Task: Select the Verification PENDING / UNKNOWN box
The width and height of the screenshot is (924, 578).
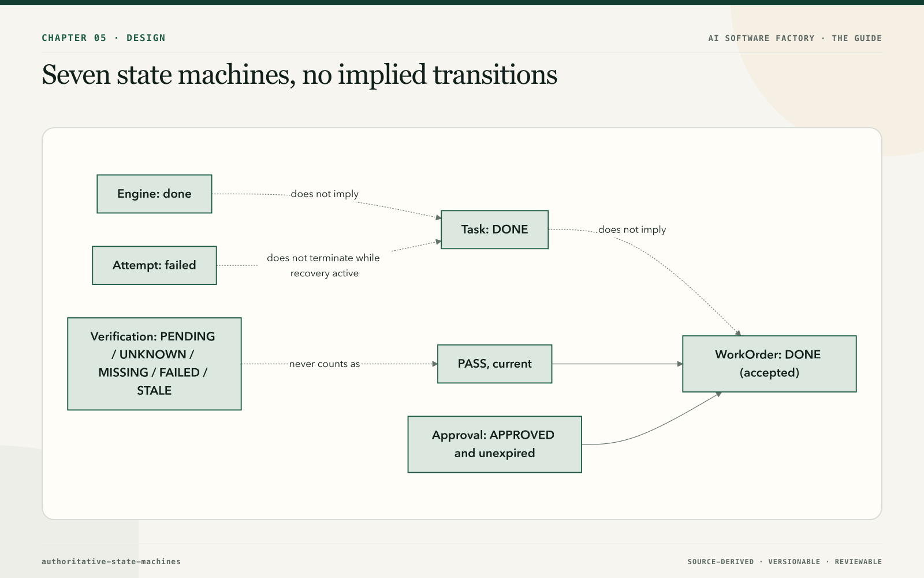Action: (x=154, y=364)
